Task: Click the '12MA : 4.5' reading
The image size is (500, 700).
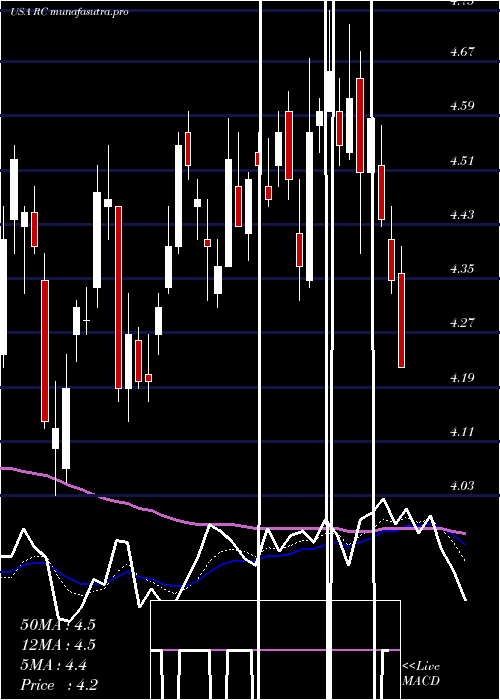Action: point(58,645)
